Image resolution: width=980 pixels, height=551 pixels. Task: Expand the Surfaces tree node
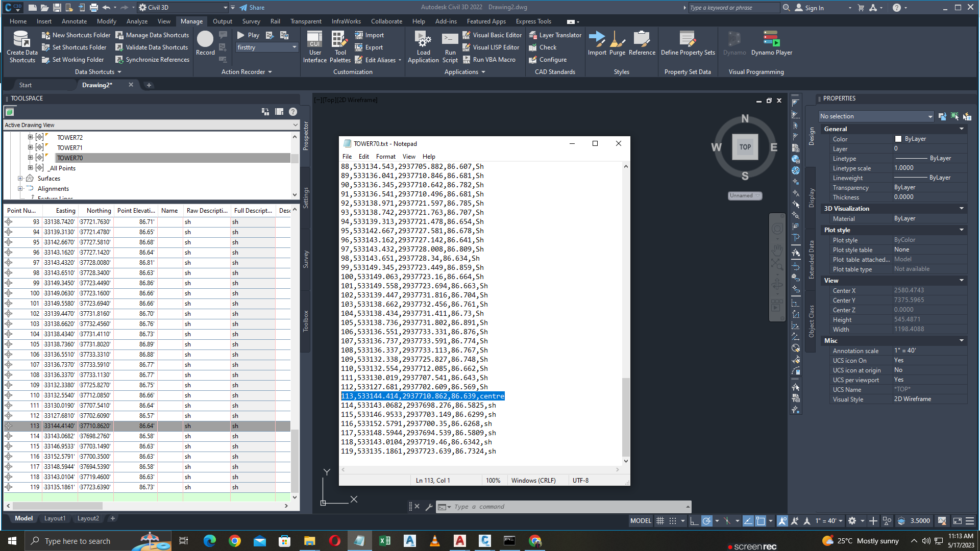20,179
